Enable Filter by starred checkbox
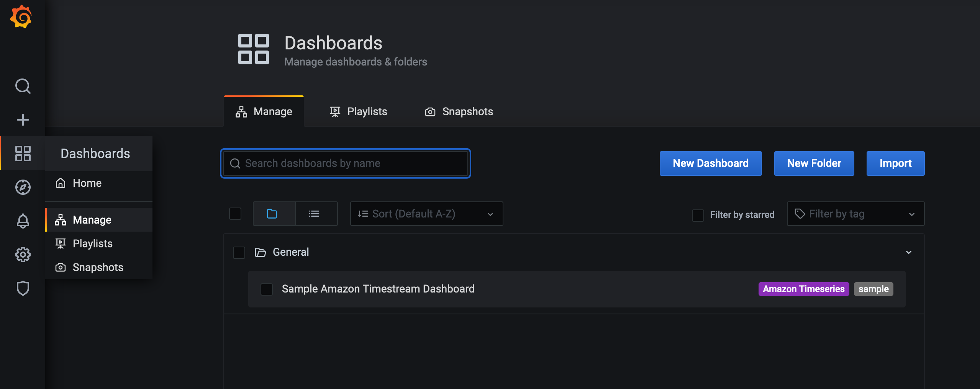This screenshot has height=389, width=980. 698,215
